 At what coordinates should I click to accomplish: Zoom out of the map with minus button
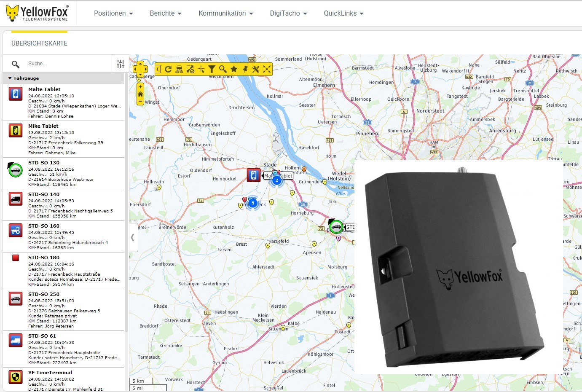click(140, 102)
